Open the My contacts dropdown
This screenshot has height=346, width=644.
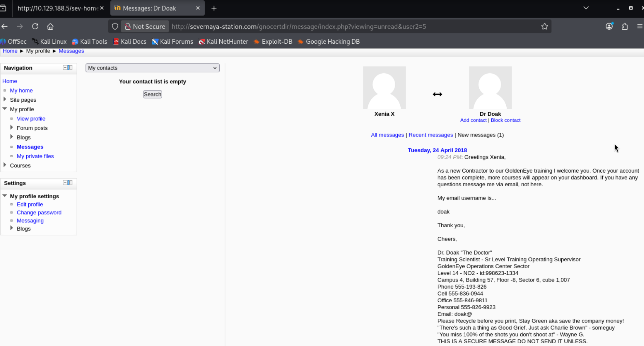point(152,68)
